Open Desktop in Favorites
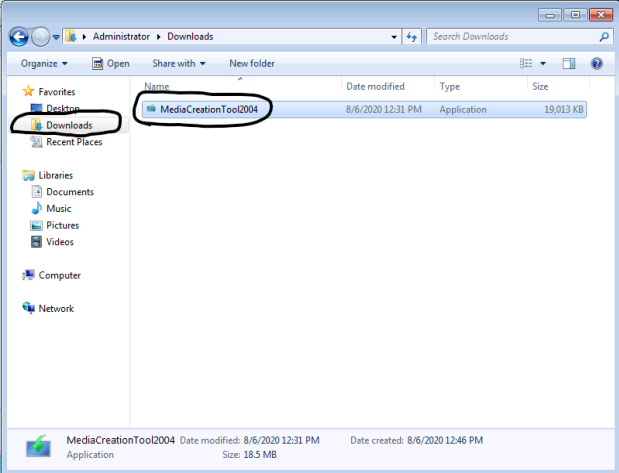Image resolution: width=619 pixels, height=473 pixels. [x=63, y=108]
